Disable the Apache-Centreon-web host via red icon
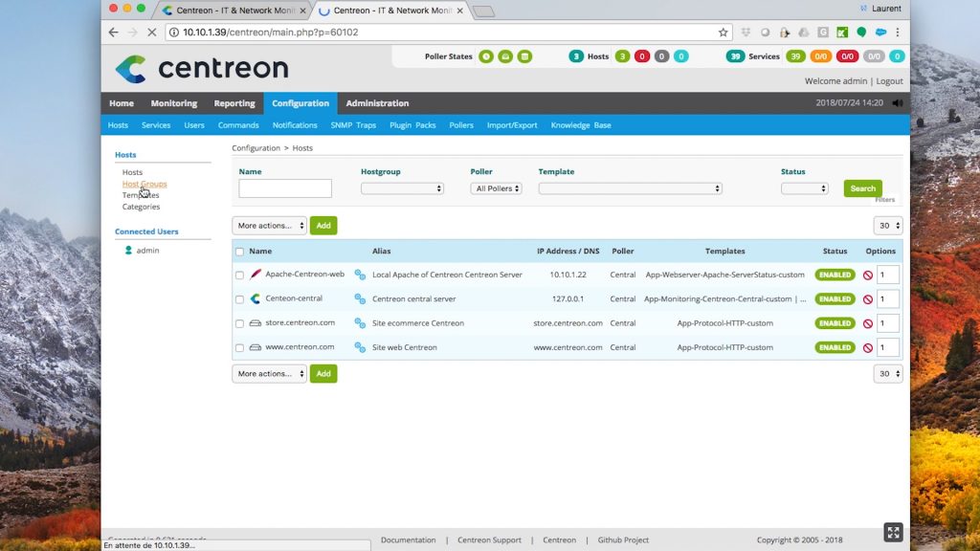The image size is (980, 551). coord(867,275)
